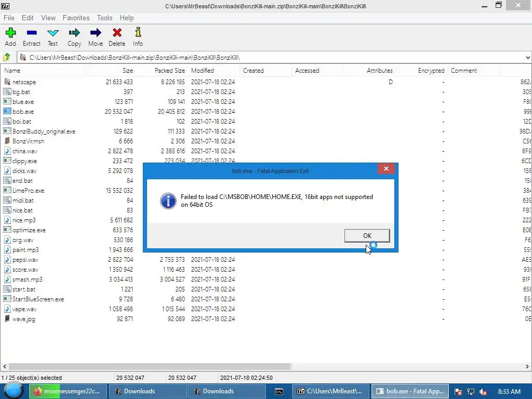Select the LimePro.exe file name
This screenshot has height=399, width=532.
pos(28,190)
